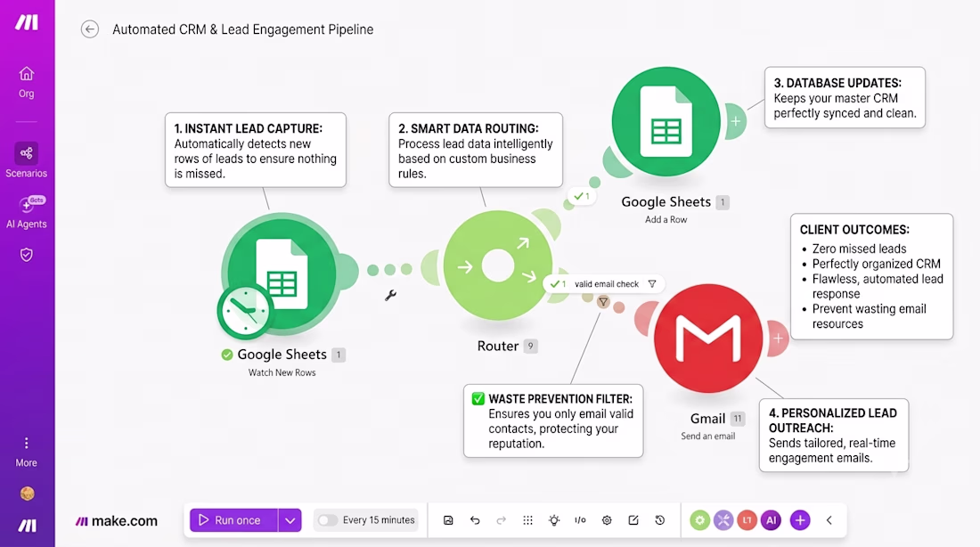Click the make.com logo text
The height and width of the screenshot is (547, 980).
[x=116, y=521]
